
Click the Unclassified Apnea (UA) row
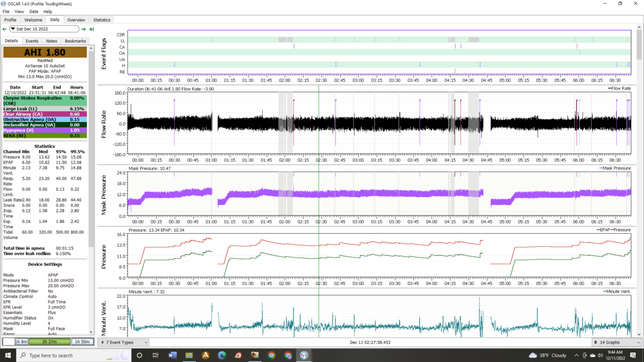pyautogui.click(x=45, y=125)
